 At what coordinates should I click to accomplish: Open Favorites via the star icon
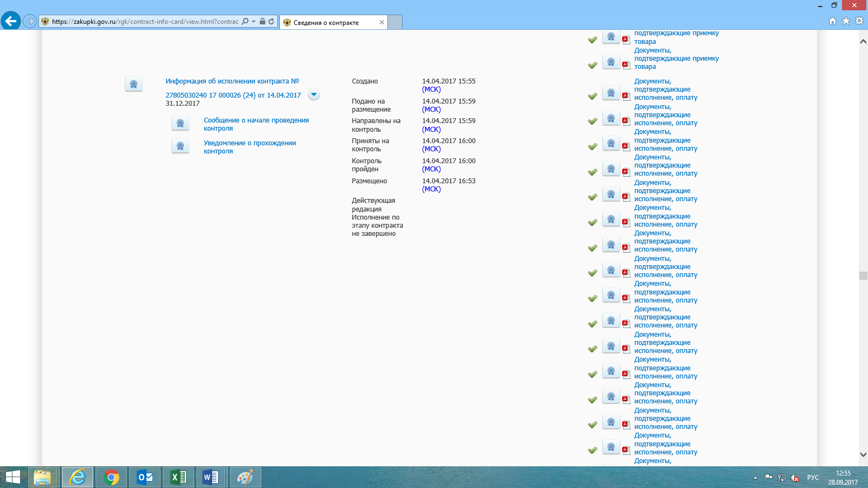(x=846, y=21)
